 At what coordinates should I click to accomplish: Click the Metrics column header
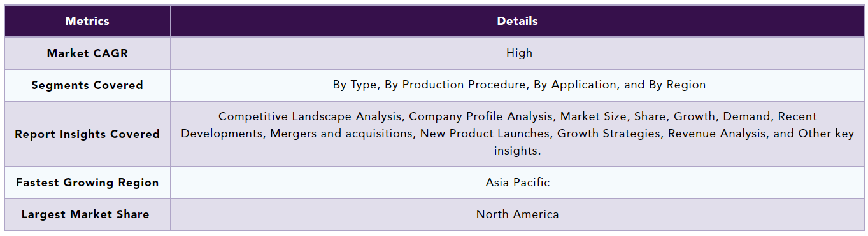pyautogui.click(x=87, y=21)
